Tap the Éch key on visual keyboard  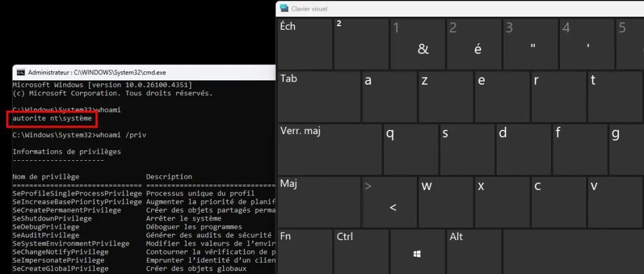coord(305,44)
